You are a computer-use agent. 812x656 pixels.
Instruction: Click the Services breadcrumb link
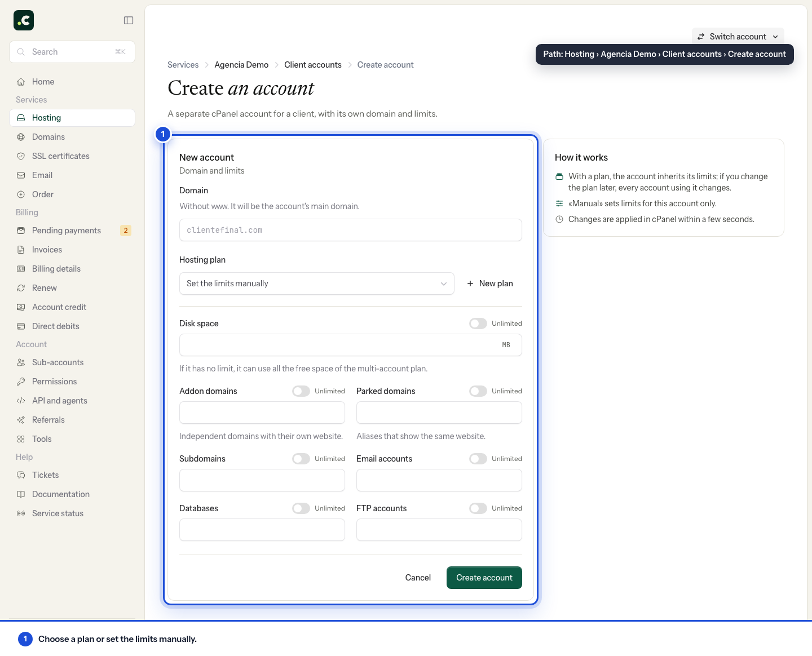point(183,65)
